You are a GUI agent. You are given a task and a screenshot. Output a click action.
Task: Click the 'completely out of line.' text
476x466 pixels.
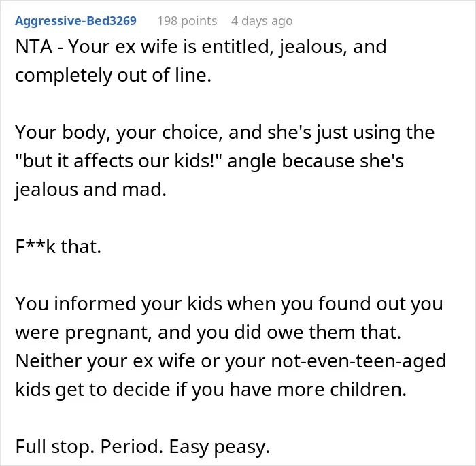(x=114, y=76)
